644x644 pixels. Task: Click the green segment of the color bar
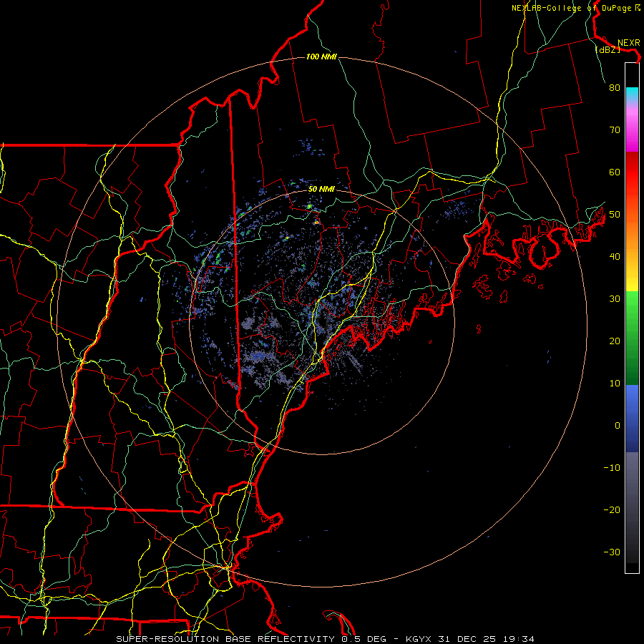pos(632,338)
